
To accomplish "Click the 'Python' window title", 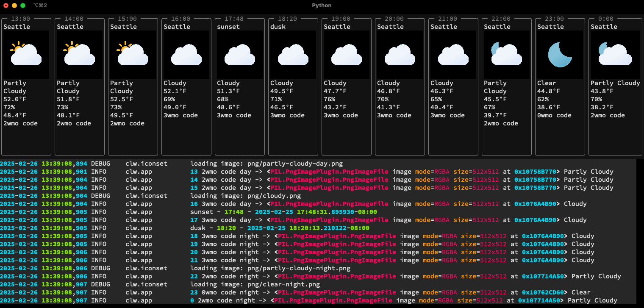I will click(x=322, y=6).
